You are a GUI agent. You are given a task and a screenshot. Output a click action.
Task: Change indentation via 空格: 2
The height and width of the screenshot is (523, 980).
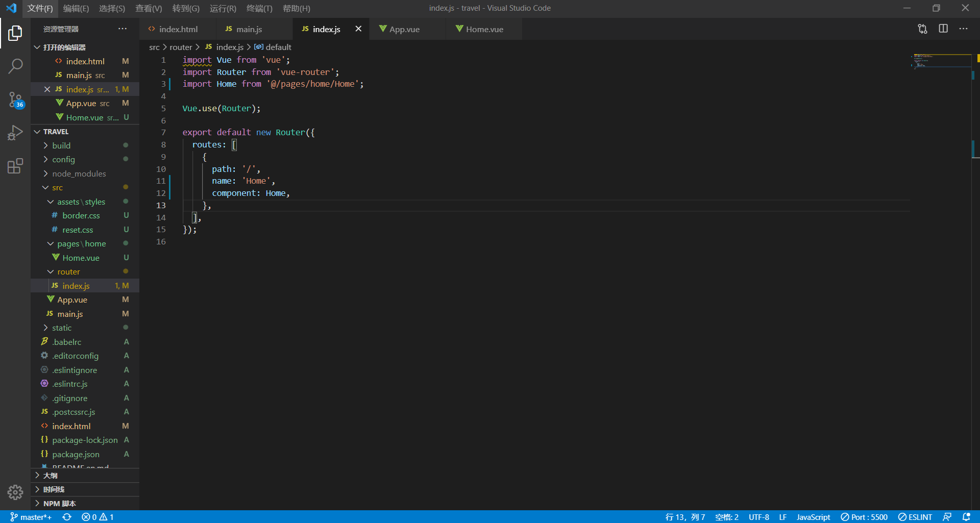click(x=727, y=517)
